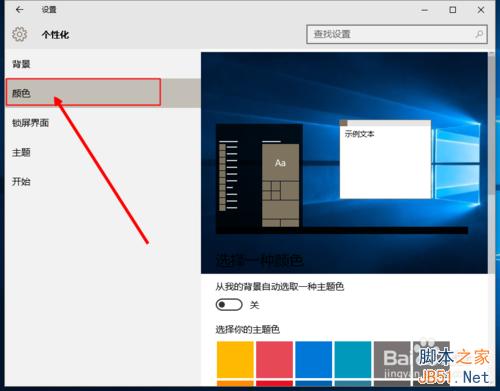Focus the 查找设置 search field
Screen dimensions: 500x391
click(397, 34)
